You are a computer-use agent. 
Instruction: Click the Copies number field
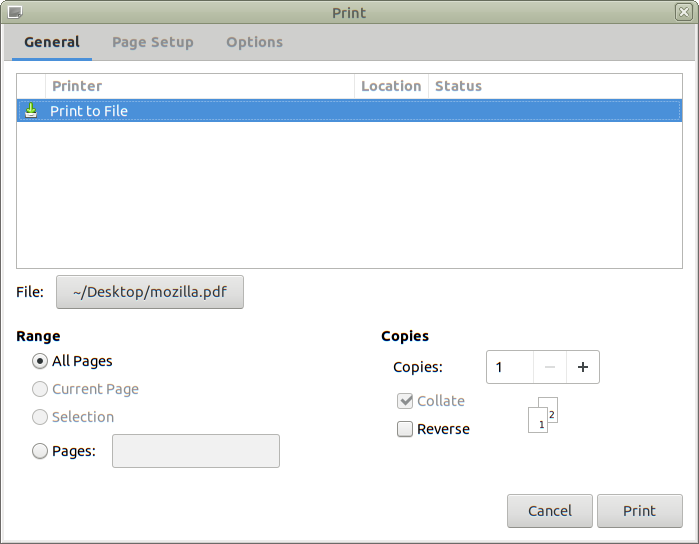pyautogui.click(x=510, y=367)
